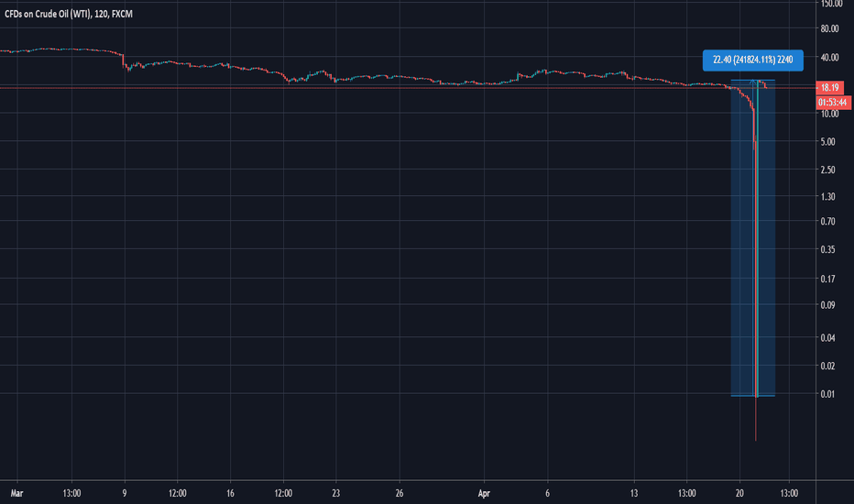
Task: Click the 0.09 price axis label
Action: (x=827, y=304)
